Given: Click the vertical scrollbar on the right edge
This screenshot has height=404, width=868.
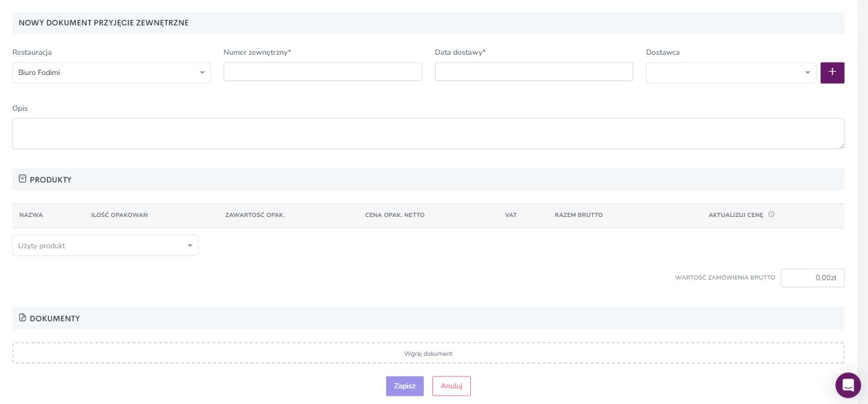Looking at the screenshot, I should [863, 202].
